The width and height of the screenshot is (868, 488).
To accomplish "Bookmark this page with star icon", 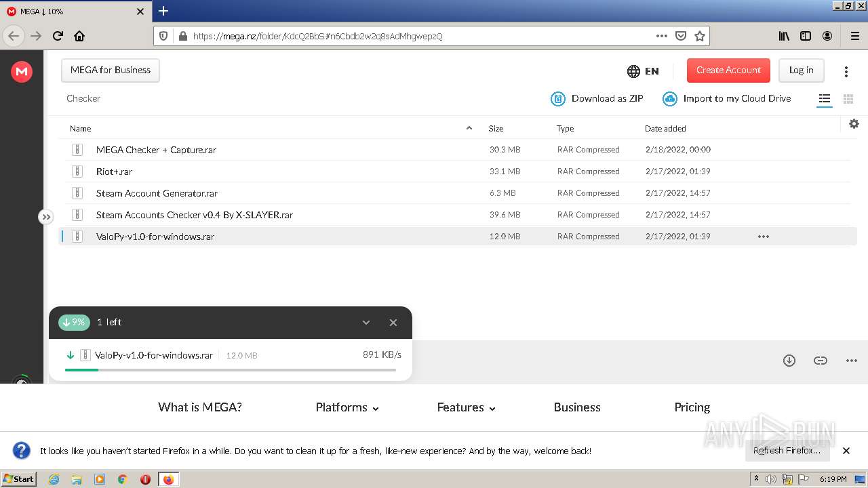I will [700, 36].
